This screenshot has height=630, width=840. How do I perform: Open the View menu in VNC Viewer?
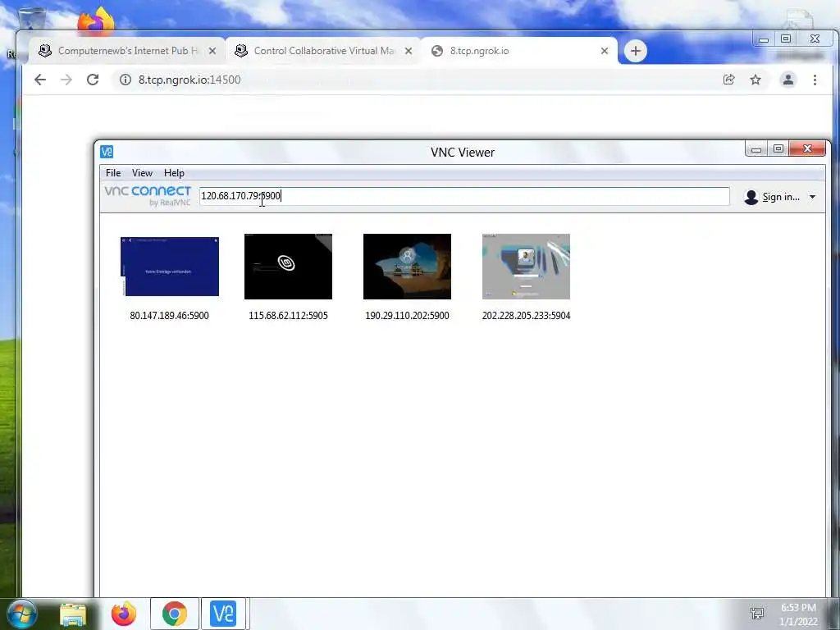(142, 173)
